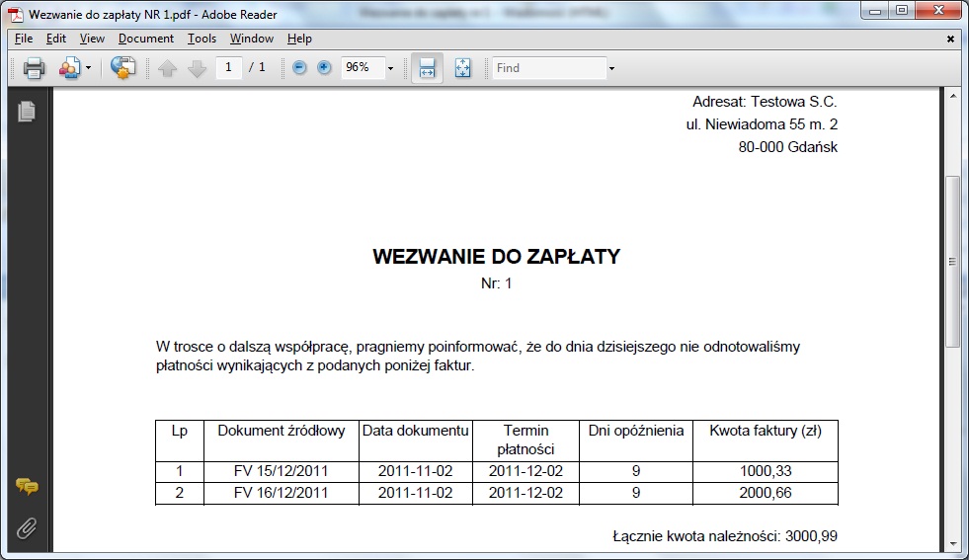Open the Comments panel icon in sidebar
Screen dimensions: 969x560
[x=27, y=487]
